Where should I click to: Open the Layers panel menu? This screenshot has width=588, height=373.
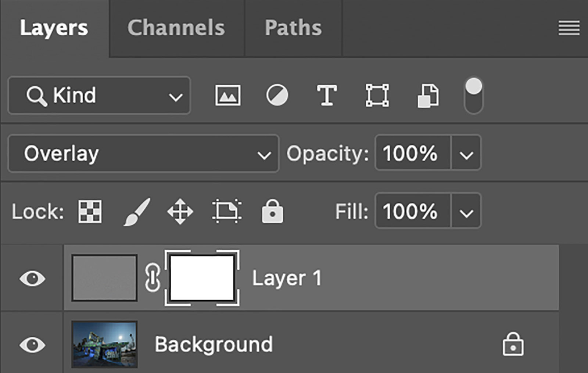[x=569, y=28]
